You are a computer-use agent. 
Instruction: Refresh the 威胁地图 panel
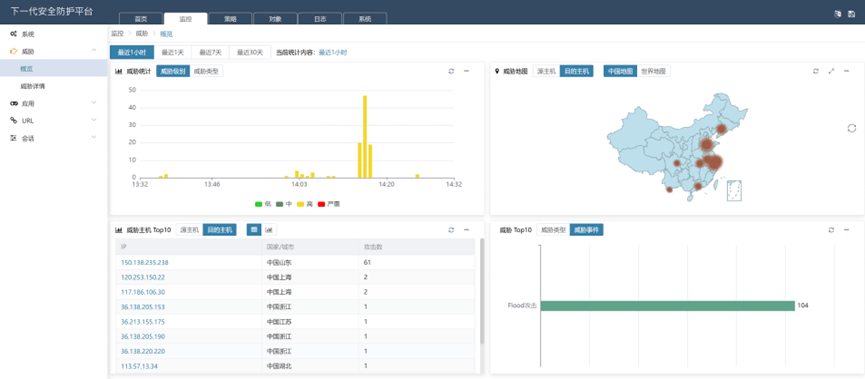pyautogui.click(x=815, y=71)
